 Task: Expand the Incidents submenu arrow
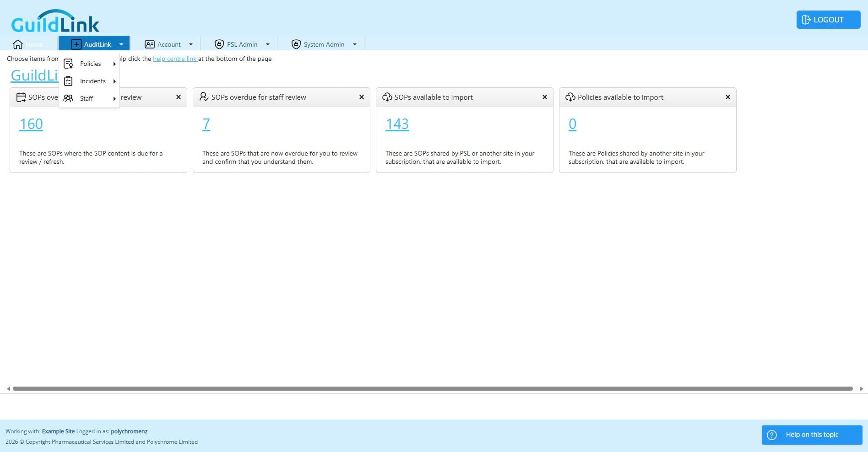point(114,81)
